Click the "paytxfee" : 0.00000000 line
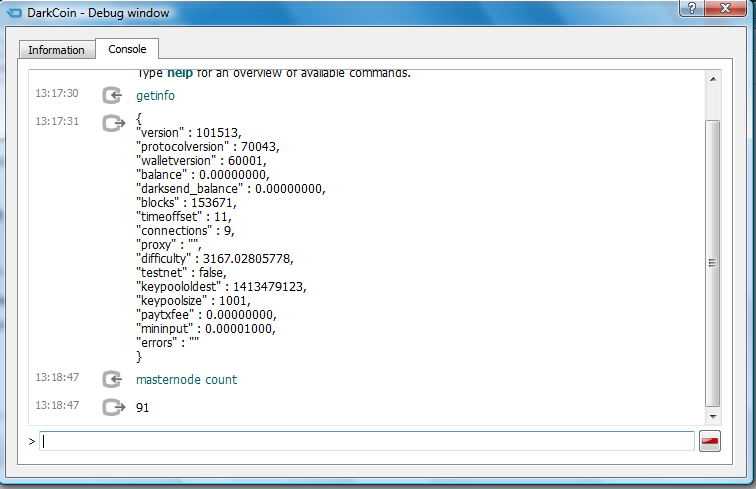This screenshot has height=489, width=756. click(x=206, y=314)
